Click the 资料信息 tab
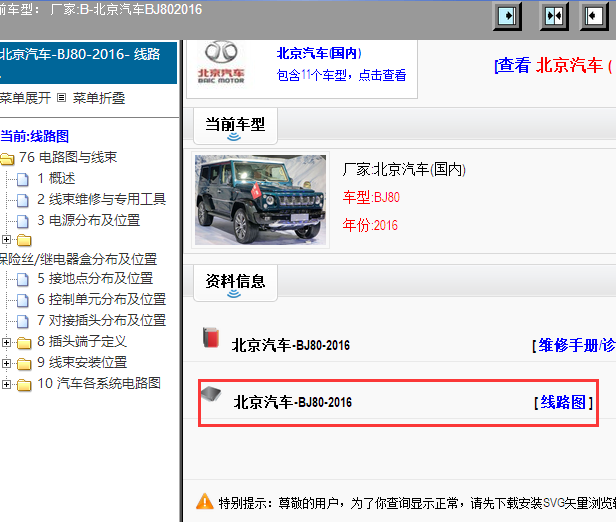The height and width of the screenshot is (522, 616). [235, 283]
